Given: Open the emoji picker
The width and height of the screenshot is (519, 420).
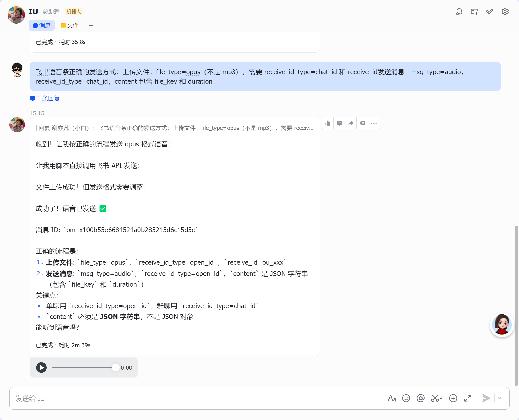Looking at the screenshot, I should [x=406, y=398].
